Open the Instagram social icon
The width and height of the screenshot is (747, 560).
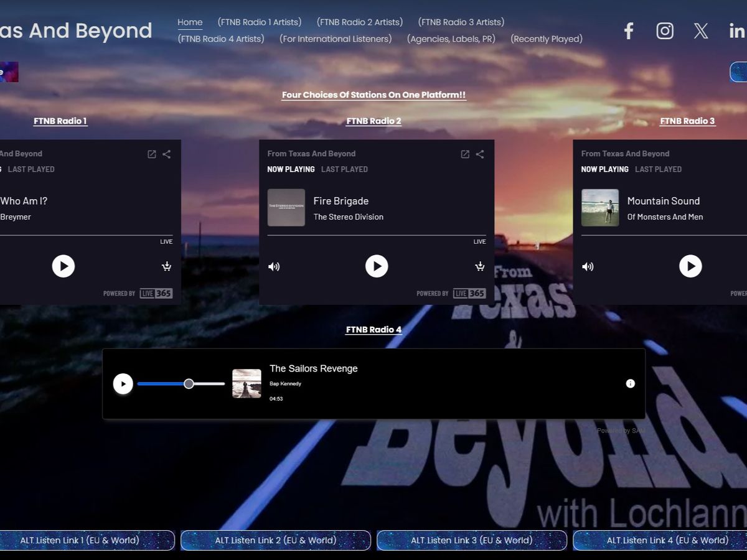[665, 31]
